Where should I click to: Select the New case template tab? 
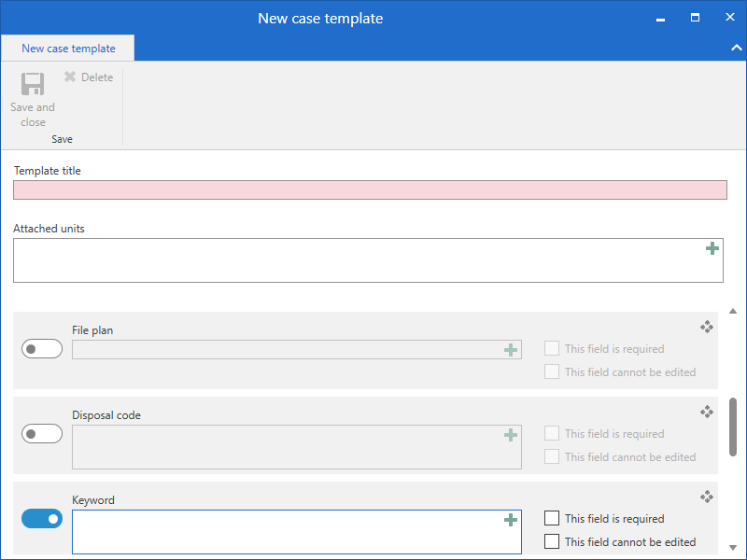click(68, 49)
